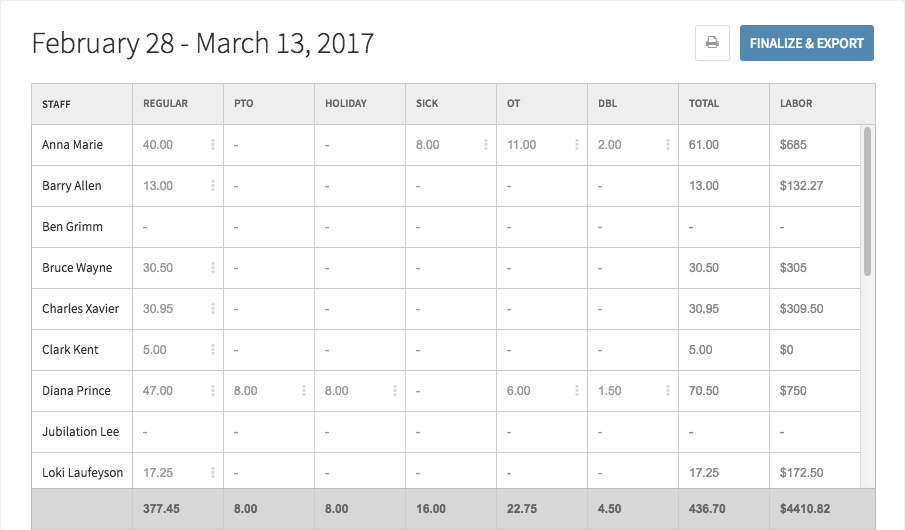
Task: Open Barry Allen's regular hours options menu
Action: (x=213, y=186)
